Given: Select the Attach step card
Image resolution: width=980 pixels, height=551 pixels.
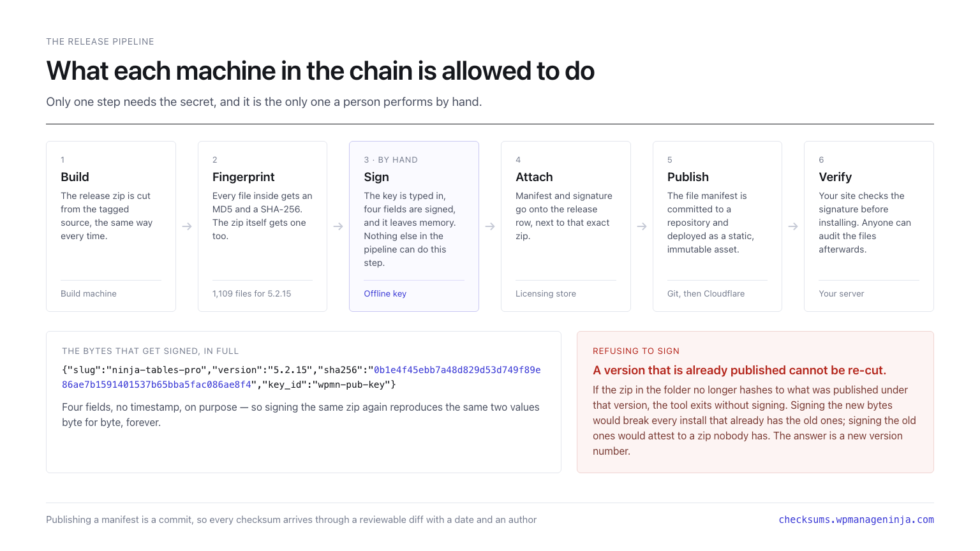Looking at the screenshot, I should pyautogui.click(x=566, y=226).
